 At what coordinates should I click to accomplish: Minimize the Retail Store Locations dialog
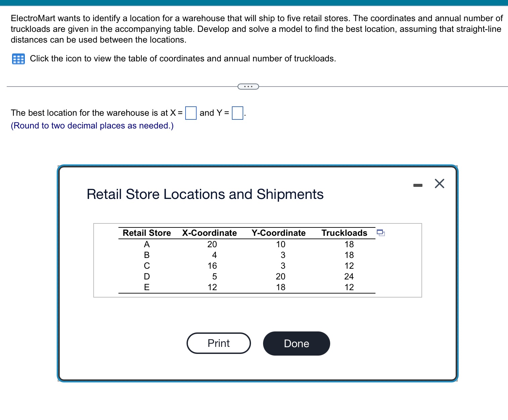(418, 185)
